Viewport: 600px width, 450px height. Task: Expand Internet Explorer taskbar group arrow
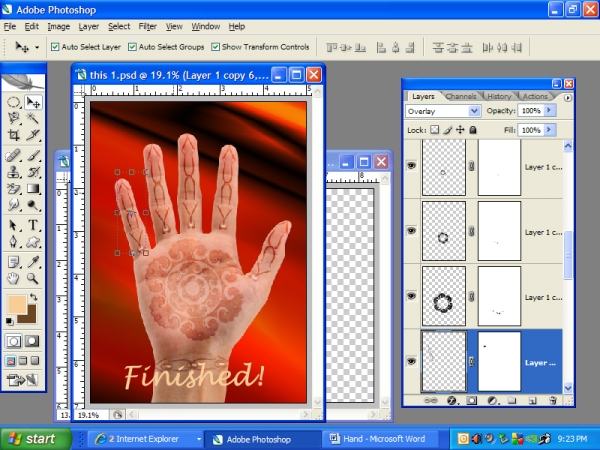click(199, 439)
